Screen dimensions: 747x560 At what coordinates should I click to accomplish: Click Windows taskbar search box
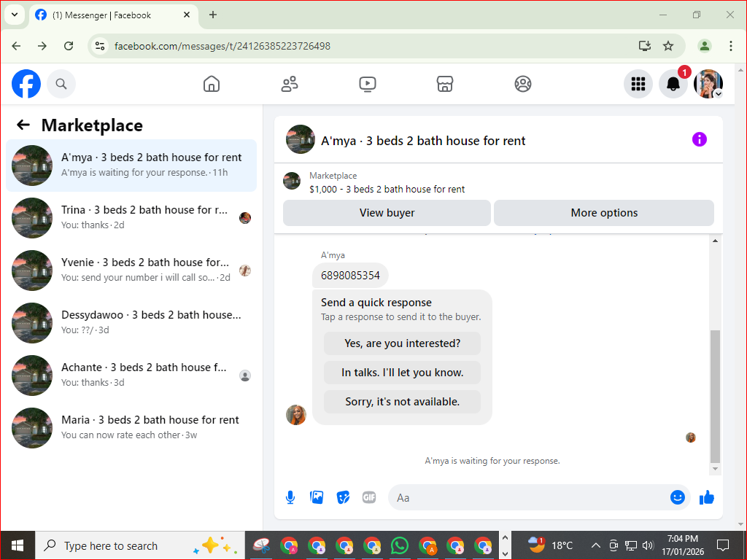point(140,545)
